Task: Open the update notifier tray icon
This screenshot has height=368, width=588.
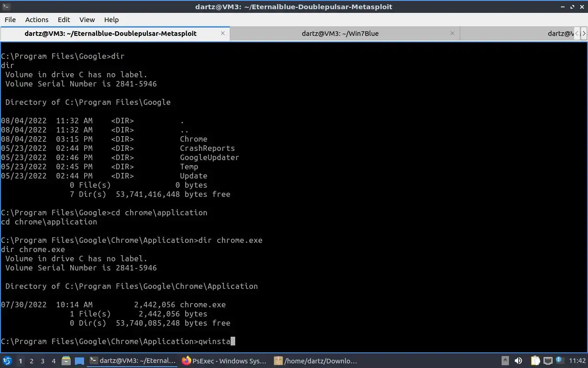Action: tap(559, 361)
